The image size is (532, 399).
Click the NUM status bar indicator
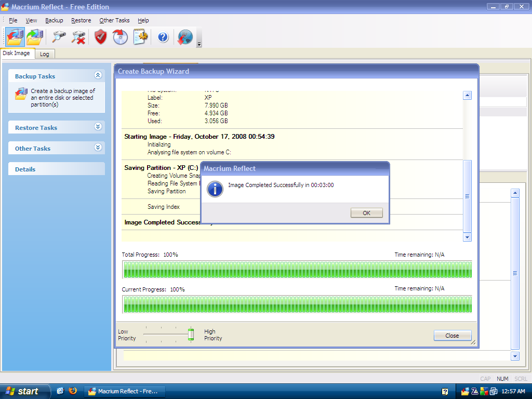point(502,379)
